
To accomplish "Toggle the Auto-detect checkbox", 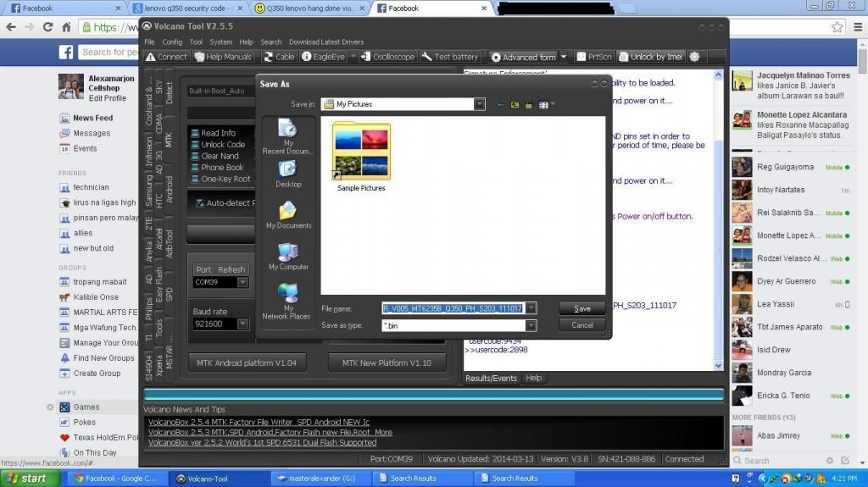I will click(201, 203).
